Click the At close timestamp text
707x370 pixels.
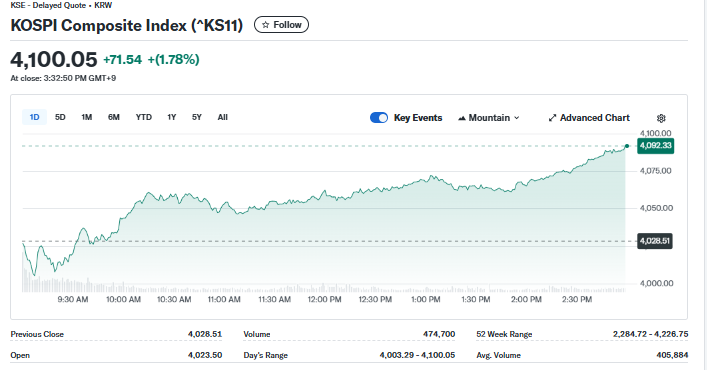point(63,78)
